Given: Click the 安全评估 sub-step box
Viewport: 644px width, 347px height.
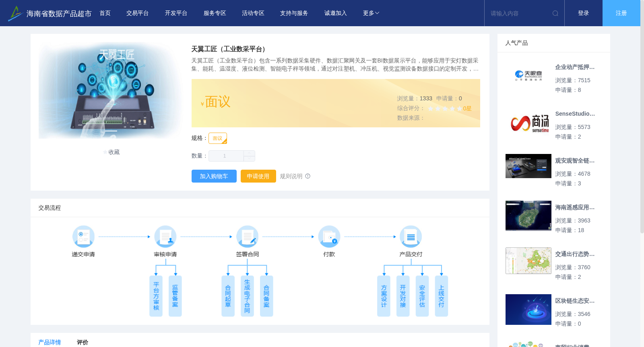Looking at the screenshot, I should pyautogui.click(x=422, y=296).
